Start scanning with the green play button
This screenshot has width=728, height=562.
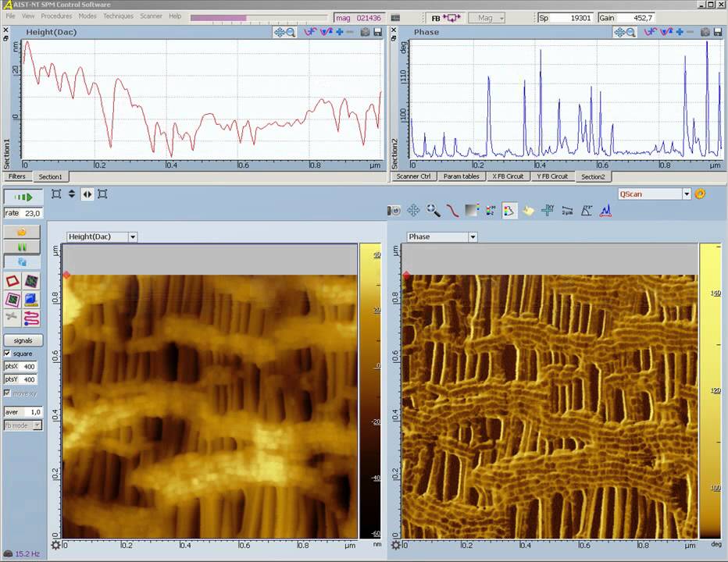point(23,197)
